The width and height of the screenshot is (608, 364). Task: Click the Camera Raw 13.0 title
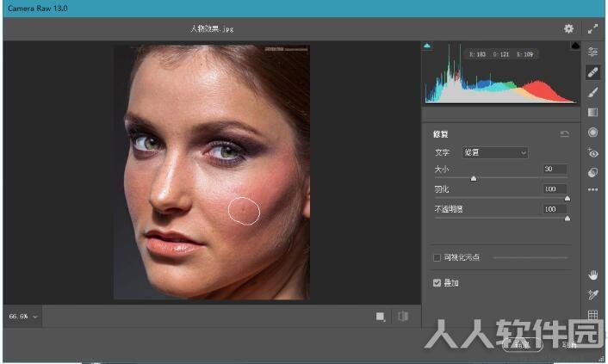click(38, 8)
